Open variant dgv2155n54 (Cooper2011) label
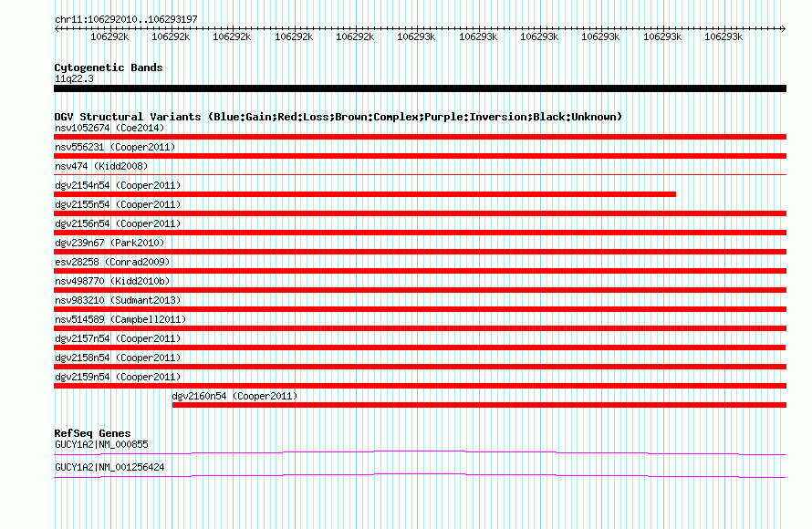Image resolution: width=812 pixels, height=529 pixels. pos(118,204)
